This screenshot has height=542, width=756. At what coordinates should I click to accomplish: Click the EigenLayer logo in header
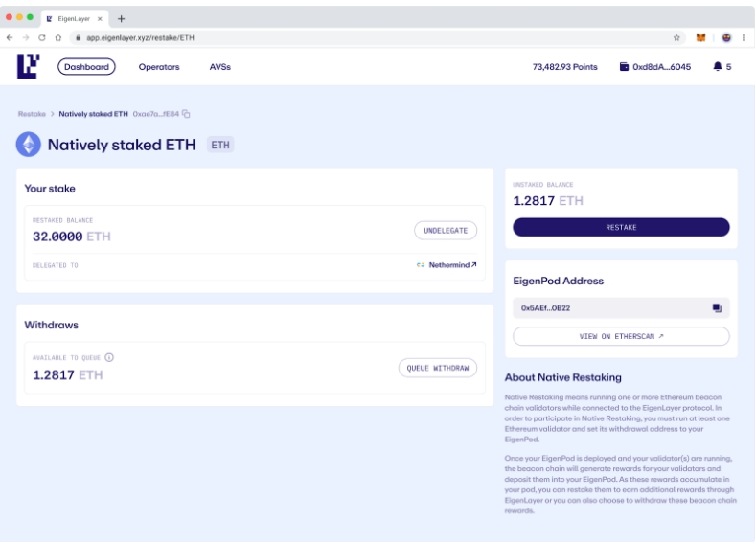tap(28, 66)
